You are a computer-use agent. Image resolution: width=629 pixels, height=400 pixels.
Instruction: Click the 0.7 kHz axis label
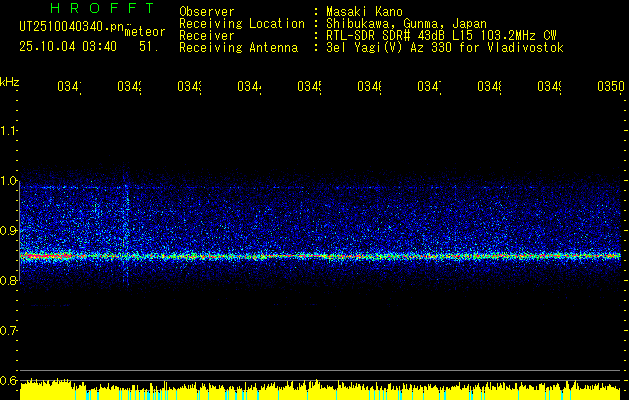coord(8,330)
